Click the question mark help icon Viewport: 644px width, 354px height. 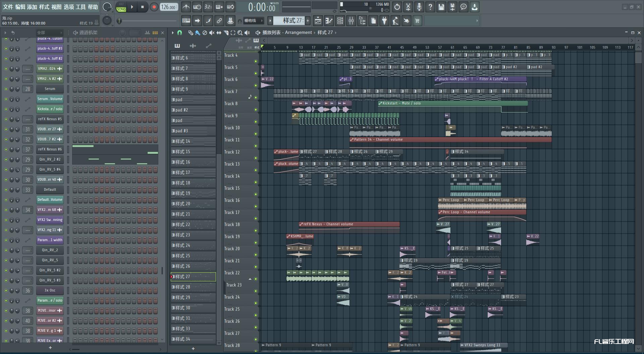430,7
